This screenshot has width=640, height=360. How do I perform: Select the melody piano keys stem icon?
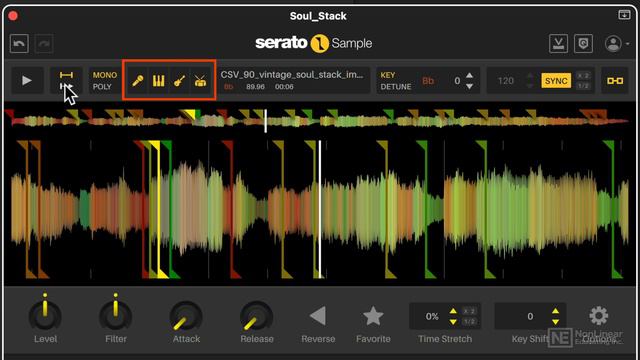(x=158, y=81)
